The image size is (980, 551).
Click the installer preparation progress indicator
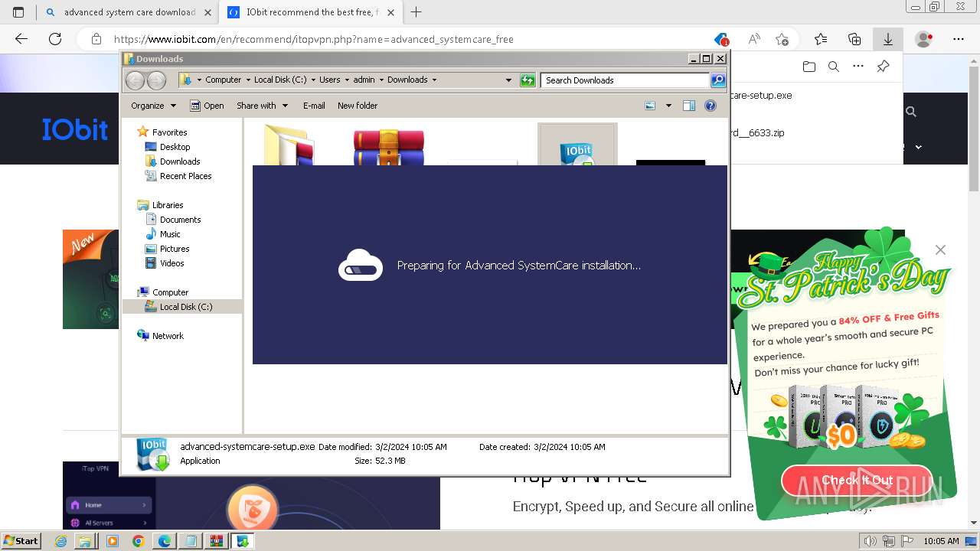[361, 266]
